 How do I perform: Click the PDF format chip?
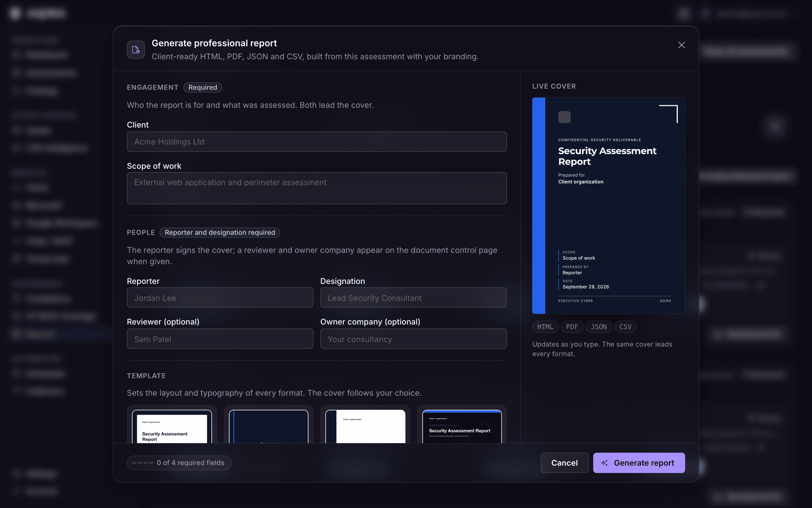(x=572, y=327)
